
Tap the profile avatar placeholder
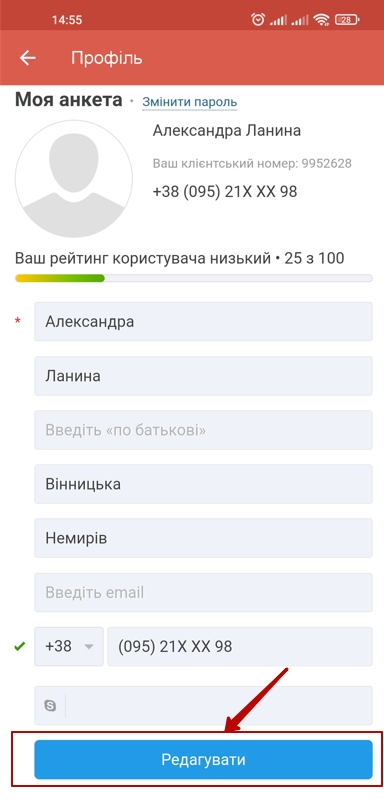pos(74,179)
